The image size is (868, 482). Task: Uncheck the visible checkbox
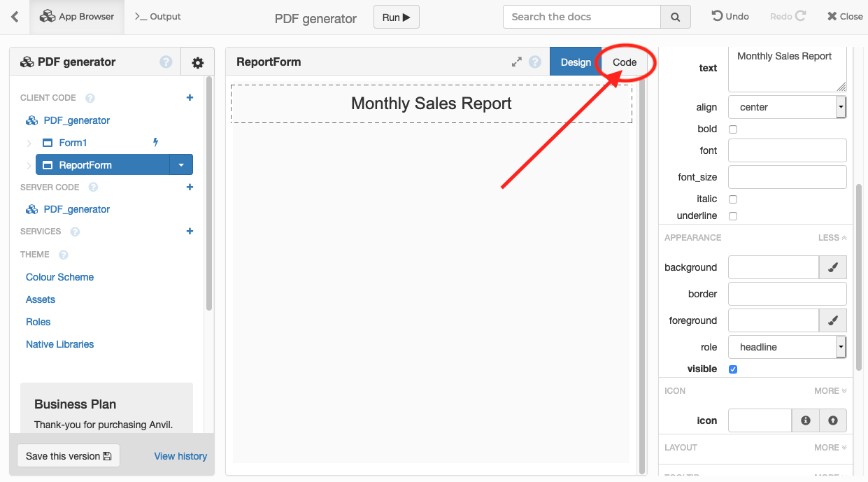point(733,369)
